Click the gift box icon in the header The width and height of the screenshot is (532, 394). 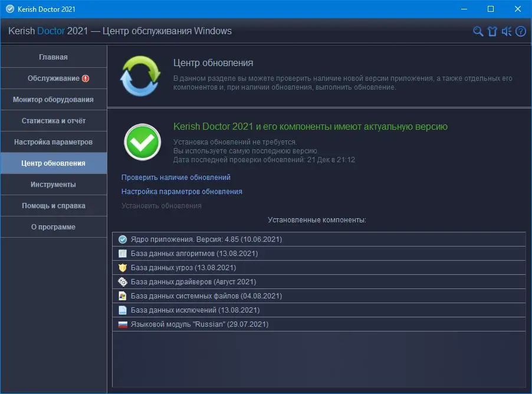tap(492, 32)
